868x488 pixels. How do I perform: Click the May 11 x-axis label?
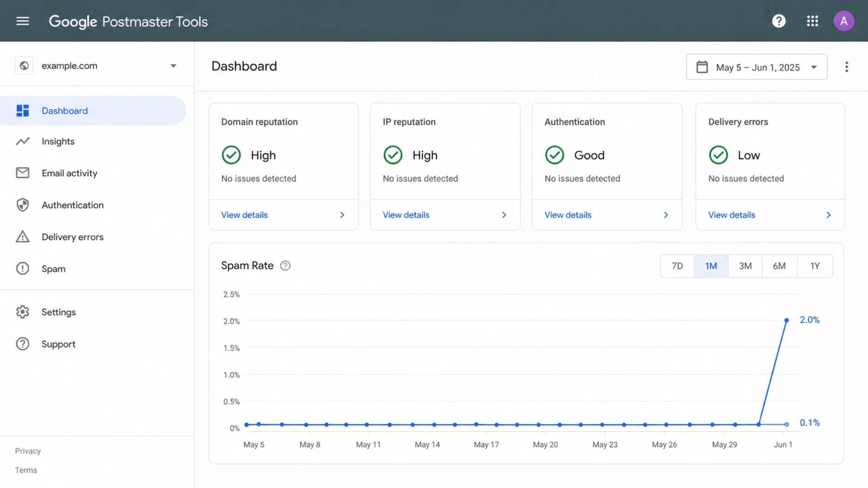368,445
